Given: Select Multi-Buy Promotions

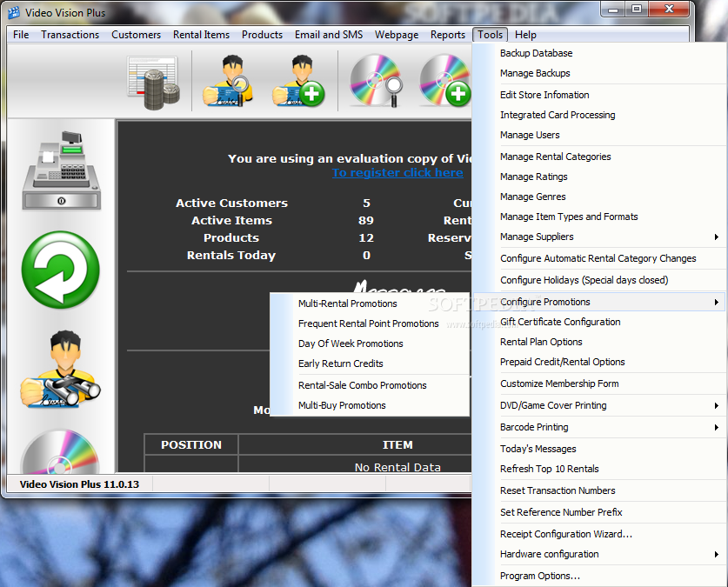Looking at the screenshot, I should [370, 405].
